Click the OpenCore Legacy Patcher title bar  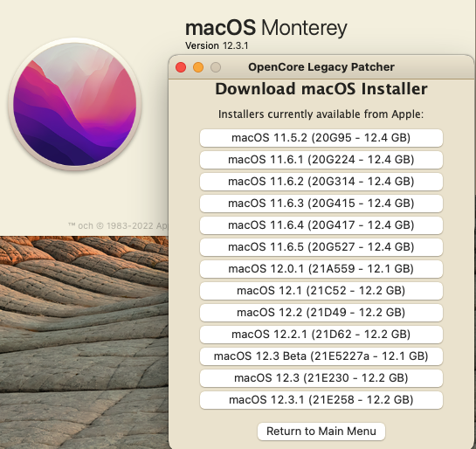[321, 67]
